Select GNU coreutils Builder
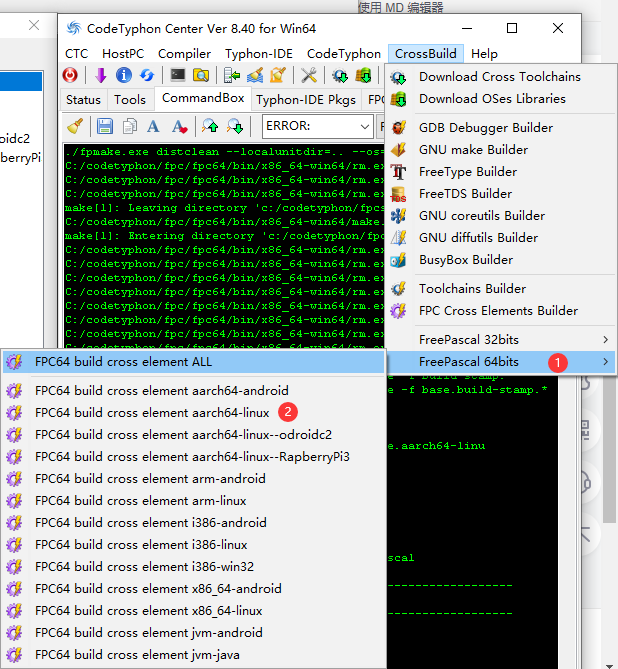This screenshot has height=669, width=618. click(x=501, y=216)
